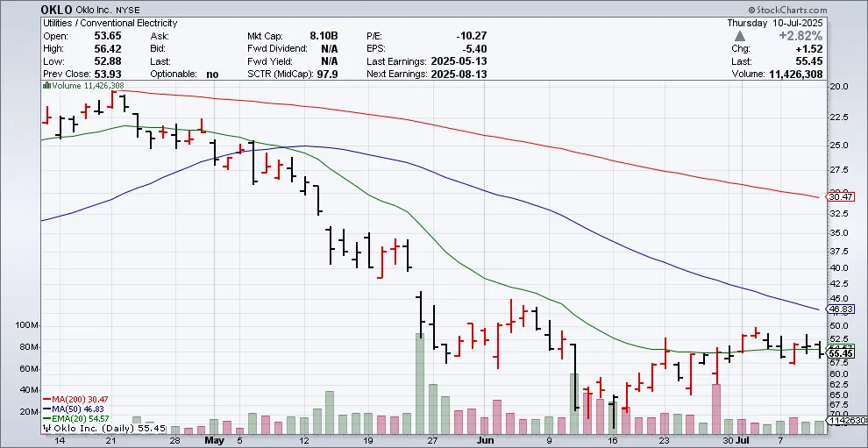The image size is (868, 448).
Task: Click the '27' date axis label
Action: point(432,441)
